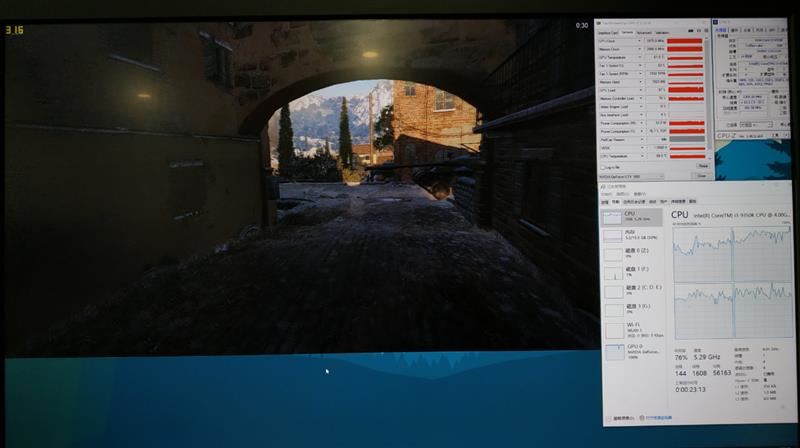Click the Reset button in GPU-Z

[703, 166]
